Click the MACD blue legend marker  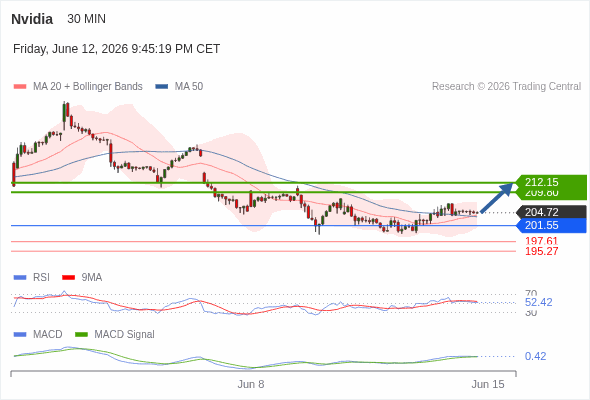point(20,335)
